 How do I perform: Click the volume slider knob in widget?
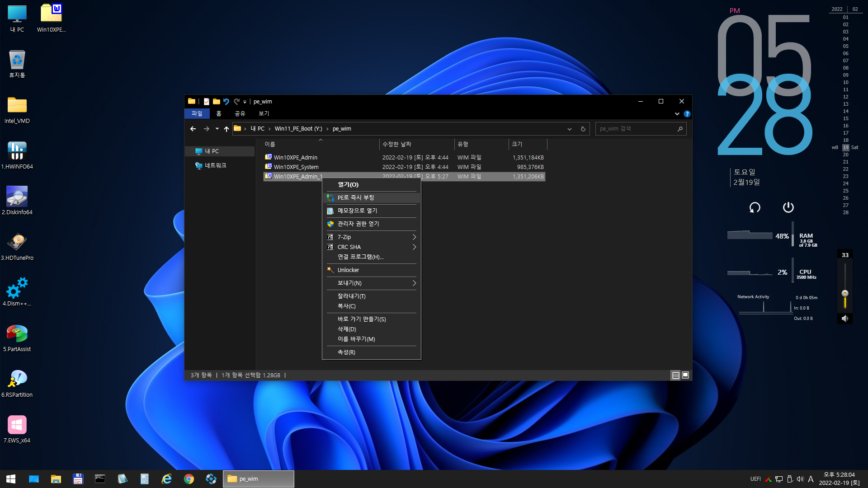click(x=845, y=294)
